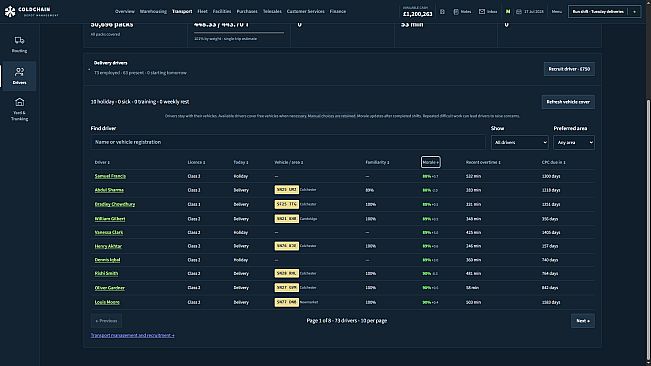Screen dimensions: 651x366
Task: Open Yard & Trunking in sidebar
Action: (19, 109)
